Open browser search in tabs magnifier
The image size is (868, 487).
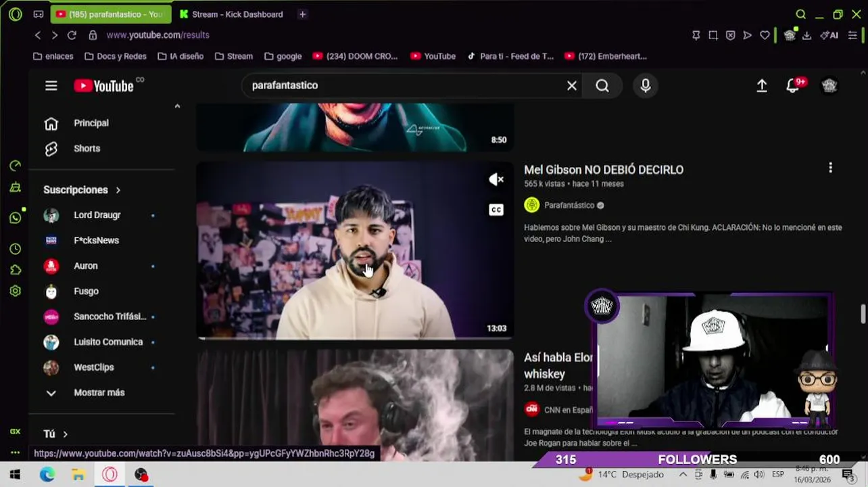[800, 14]
